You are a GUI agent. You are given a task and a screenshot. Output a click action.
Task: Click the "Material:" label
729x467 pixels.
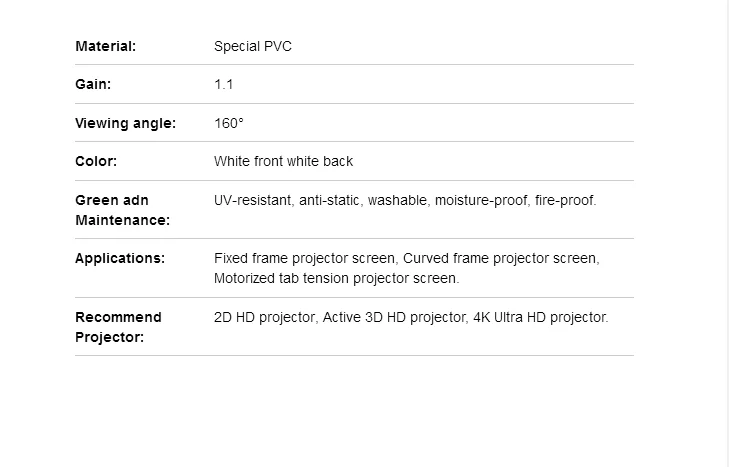pyautogui.click(x=105, y=46)
